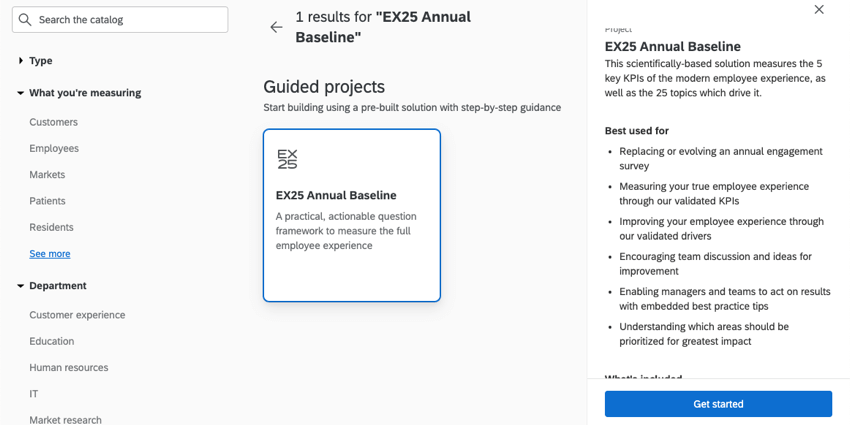Select the Customers filter
The image size is (850, 425).
click(53, 122)
